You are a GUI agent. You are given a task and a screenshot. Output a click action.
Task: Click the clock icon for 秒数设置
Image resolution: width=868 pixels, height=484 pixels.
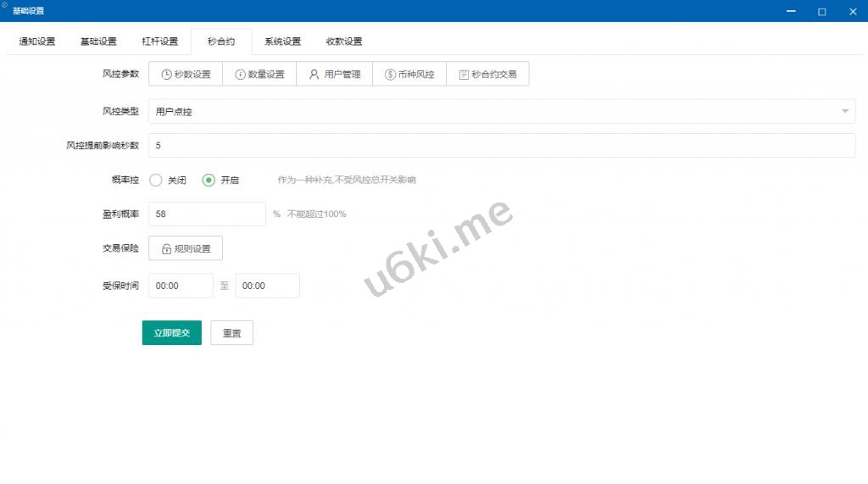pyautogui.click(x=167, y=75)
